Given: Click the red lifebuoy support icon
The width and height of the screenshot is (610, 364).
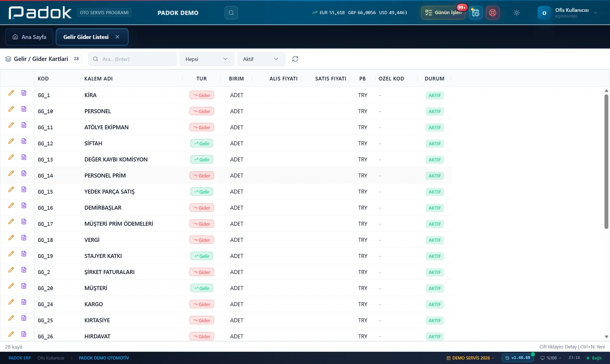Looking at the screenshot, I should click(x=492, y=13).
